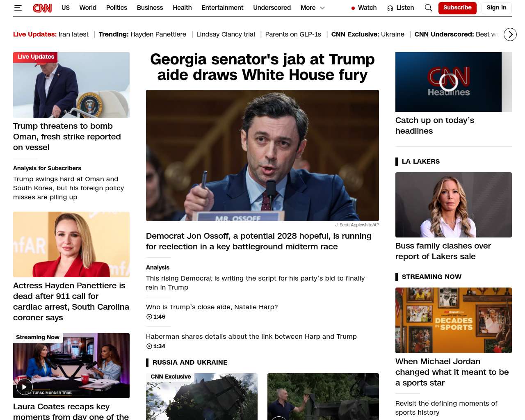The height and width of the screenshot is (420, 525).
Task: Open Trending: Hayden Panettiere link
Action: [x=142, y=34]
